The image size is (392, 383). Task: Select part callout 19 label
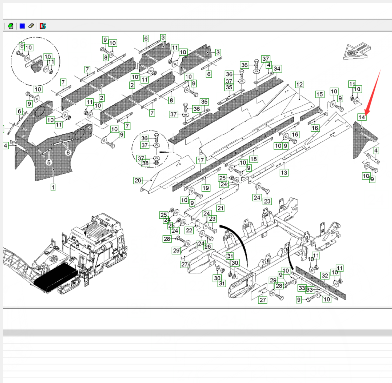point(206,188)
